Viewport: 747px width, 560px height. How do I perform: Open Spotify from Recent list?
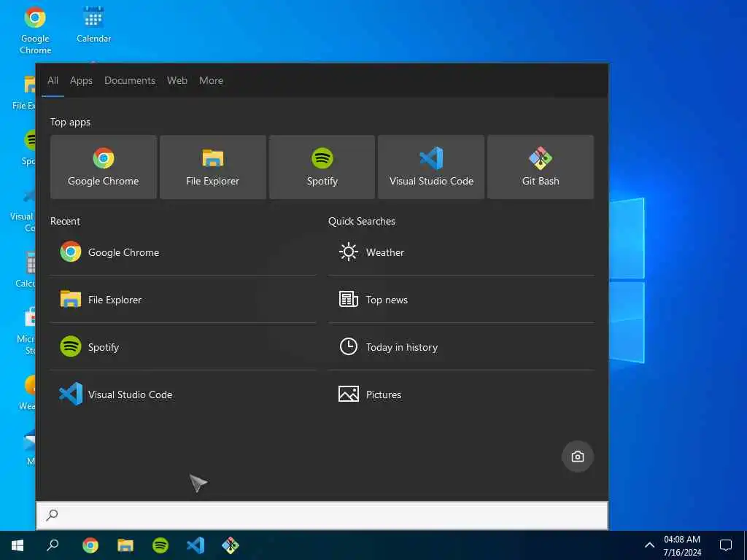tap(183, 346)
